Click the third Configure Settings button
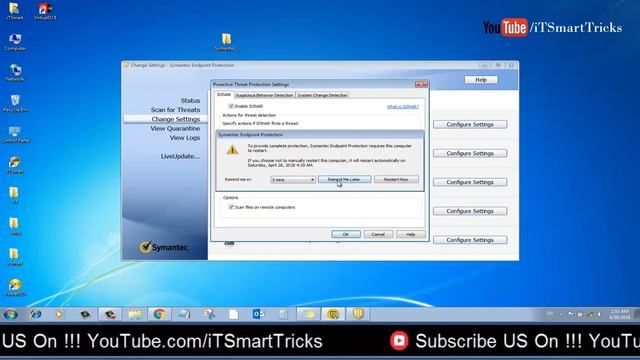The image size is (640, 360). click(470, 182)
